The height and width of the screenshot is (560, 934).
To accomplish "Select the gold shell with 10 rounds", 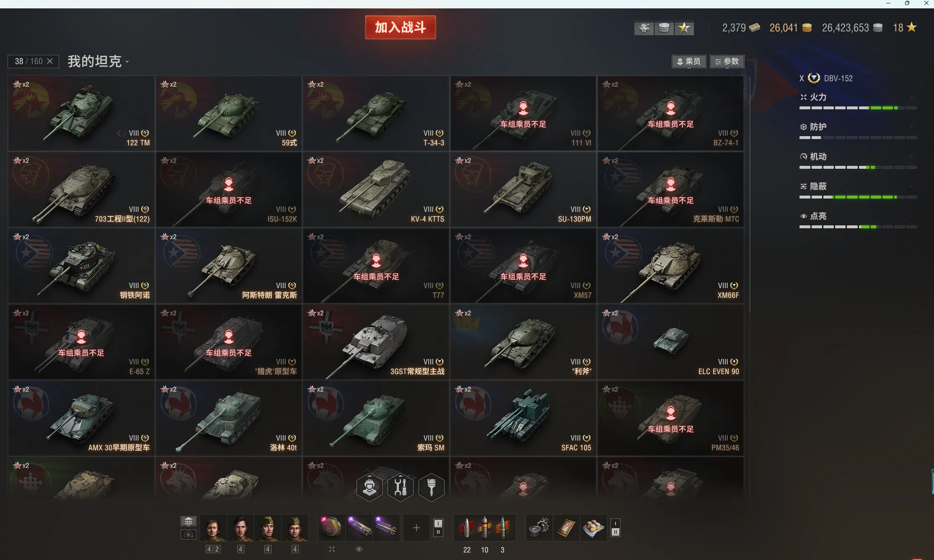I will click(485, 528).
